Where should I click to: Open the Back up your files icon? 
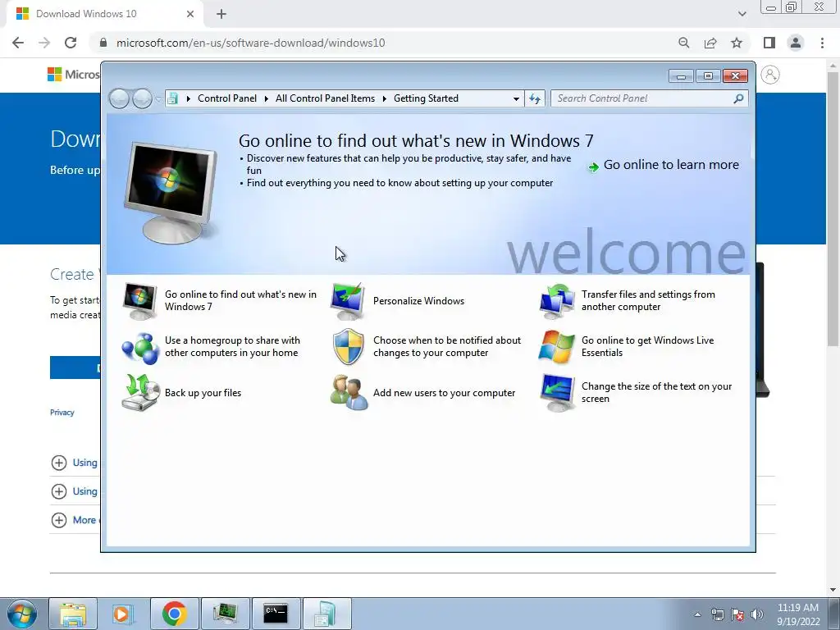pos(139,393)
